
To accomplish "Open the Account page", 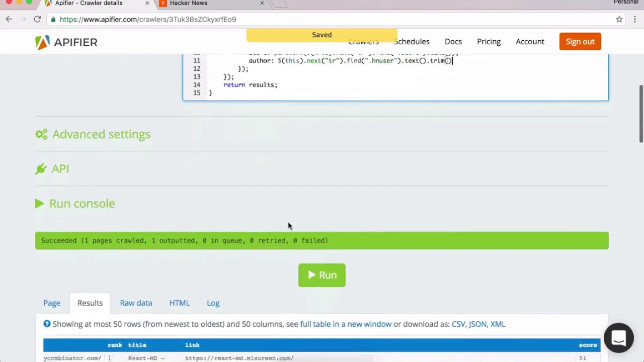I will point(530,42).
